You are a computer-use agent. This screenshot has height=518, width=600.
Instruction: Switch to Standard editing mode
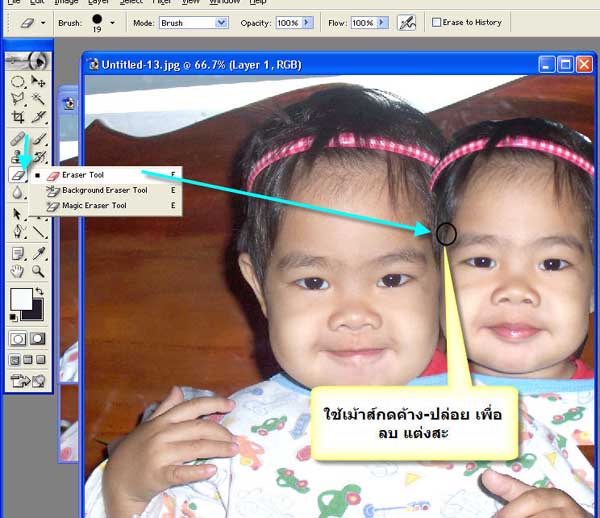click(x=18, y=339)
